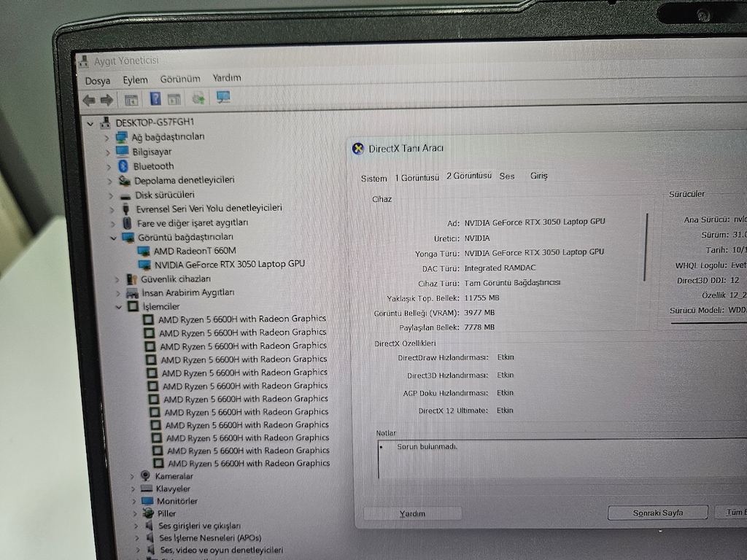Screen dimensions: 747x560
Task: Select the 2 Görüntüsü tab
Action: pyautogui.click(x=469, y=176)
